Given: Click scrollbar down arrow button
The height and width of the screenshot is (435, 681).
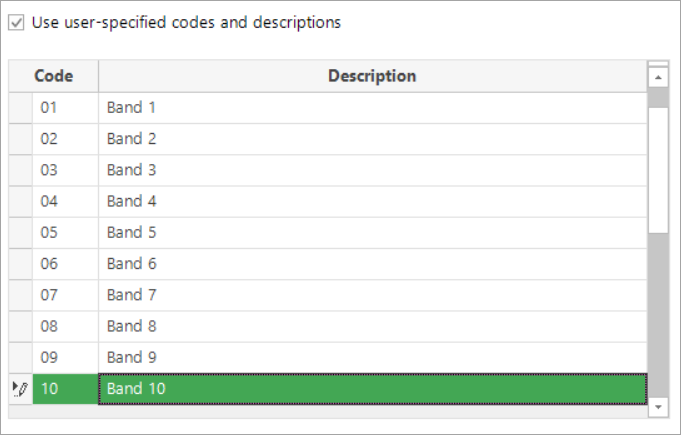Looking at the screenshot, I should pos(658,407).
